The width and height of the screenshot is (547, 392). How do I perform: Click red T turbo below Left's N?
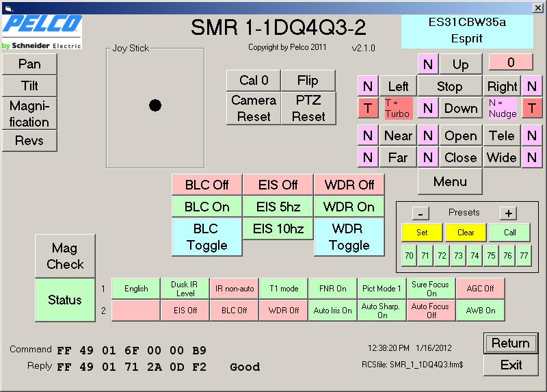tap(368, 108)
